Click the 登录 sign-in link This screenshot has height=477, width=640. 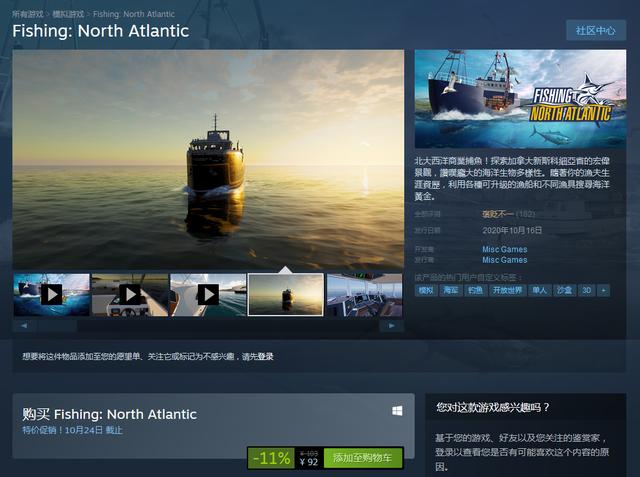coord(265,357)
